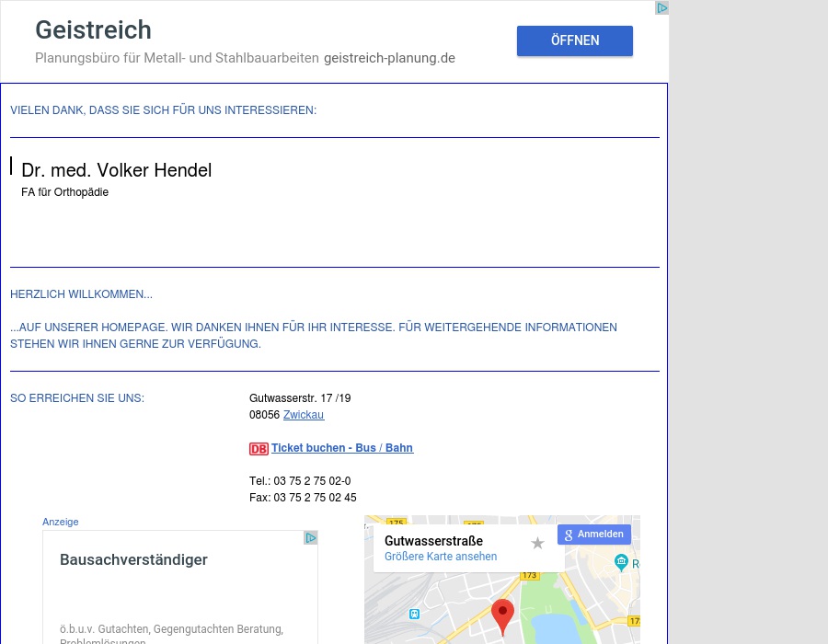The width and height of the screenshot is (828, 644).
Task: Click the AdChoices icon on the Geistreich ad
Action: 661,8
